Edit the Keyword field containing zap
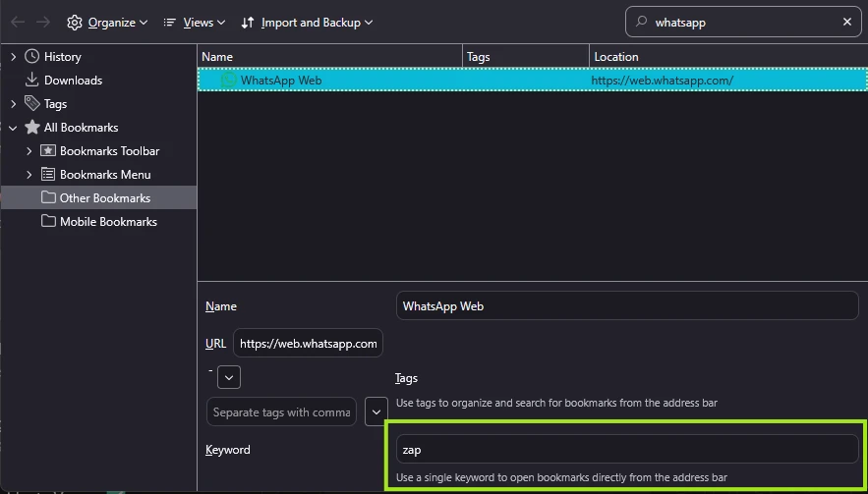This screenshot has height=494, width=868. click(627, 449)
